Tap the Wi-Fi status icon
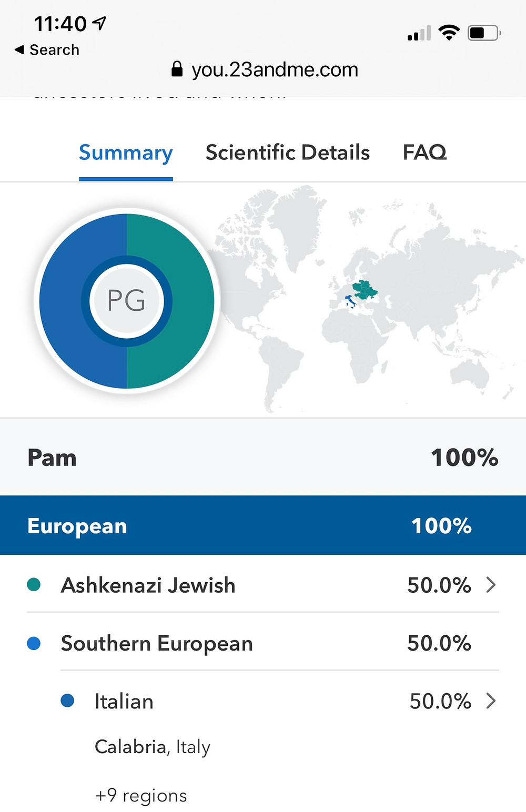 coord(449,33)
